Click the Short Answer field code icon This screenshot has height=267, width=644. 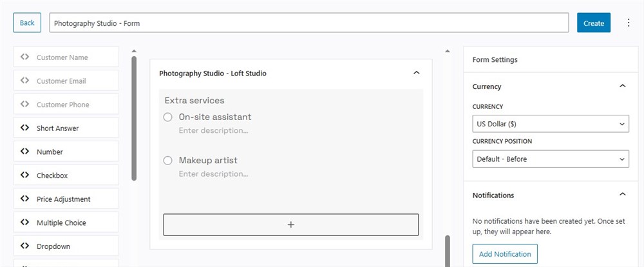tap(24, 128)
